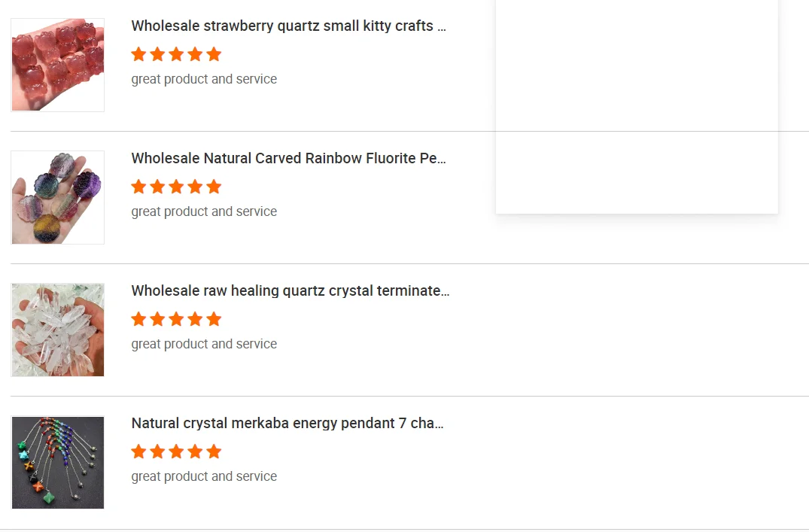Click rainbow fluorite carving product thumbnail
This screenshot has width=809, height=532.
tap(58, 198)
